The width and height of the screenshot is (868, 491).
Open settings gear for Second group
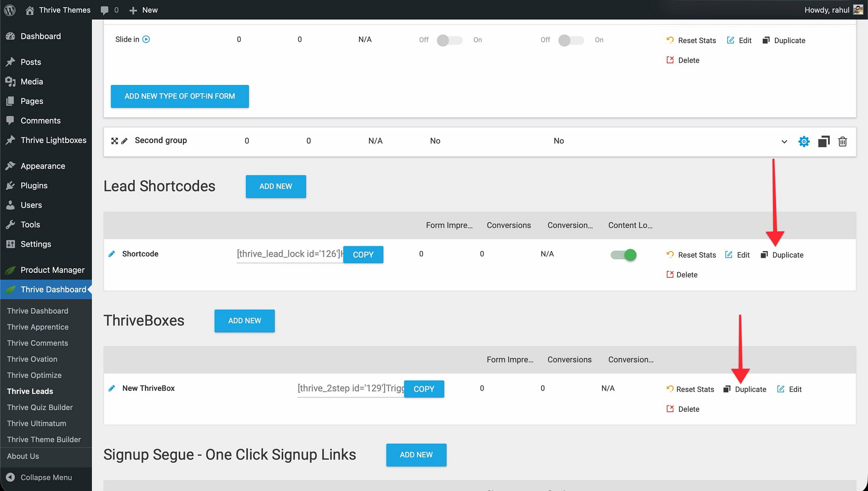804,141
